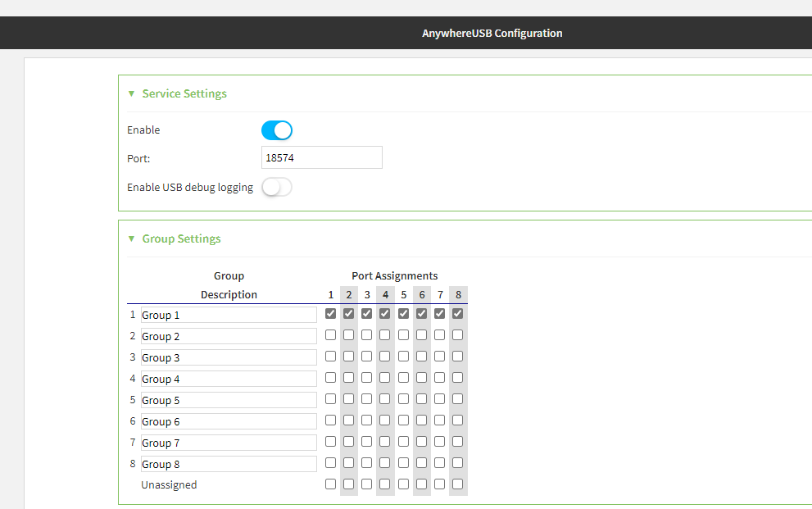This screenshot has width=812, height=509.
Task: Uncheck port 2 for Group 1
Action: [348, 313]
